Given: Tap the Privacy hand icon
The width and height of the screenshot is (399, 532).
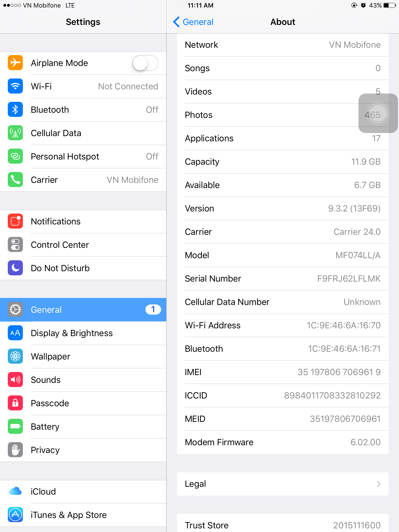Looking at the screenshot, I should [x=15, y=450].
